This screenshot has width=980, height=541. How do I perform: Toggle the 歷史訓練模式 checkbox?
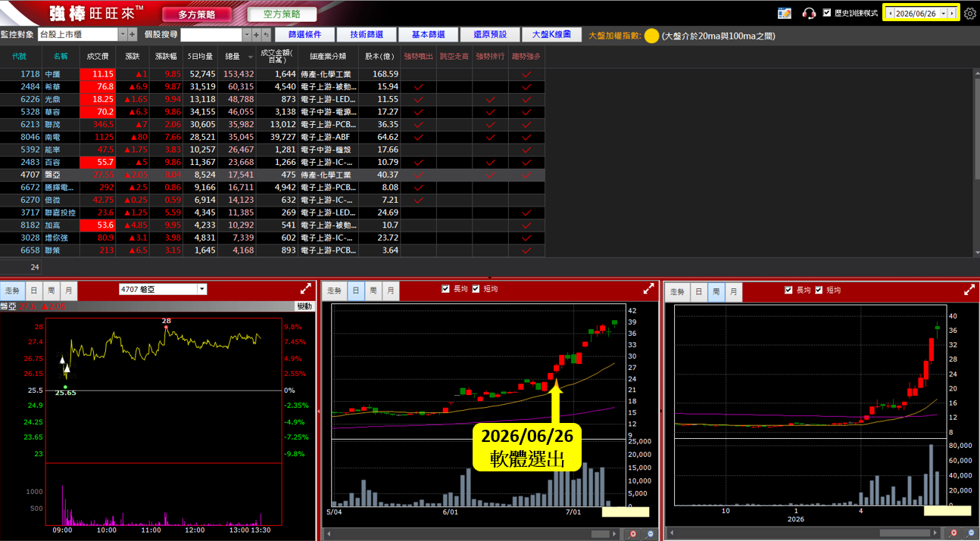827,13
